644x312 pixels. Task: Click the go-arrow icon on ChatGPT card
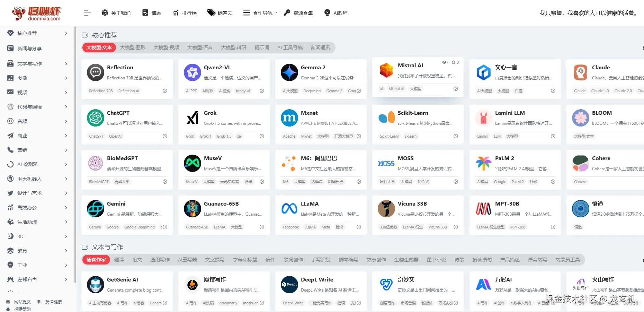(165, 136)
